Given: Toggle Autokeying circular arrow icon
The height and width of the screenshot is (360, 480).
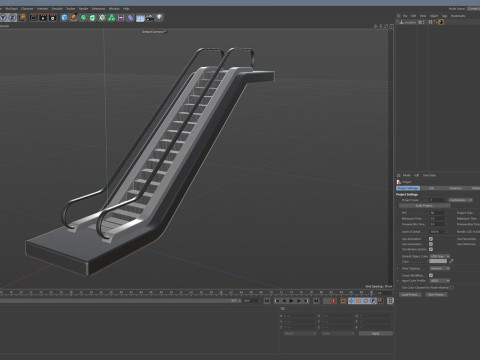Looking at the screenshot, I should tap(343, 301).
